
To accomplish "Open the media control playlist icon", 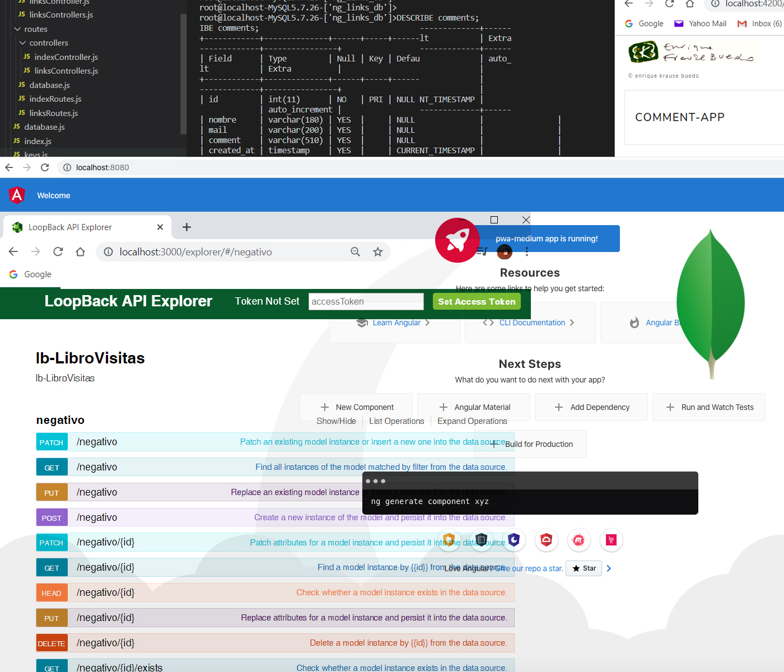I will pyautogui.click(x=482, y=251).
